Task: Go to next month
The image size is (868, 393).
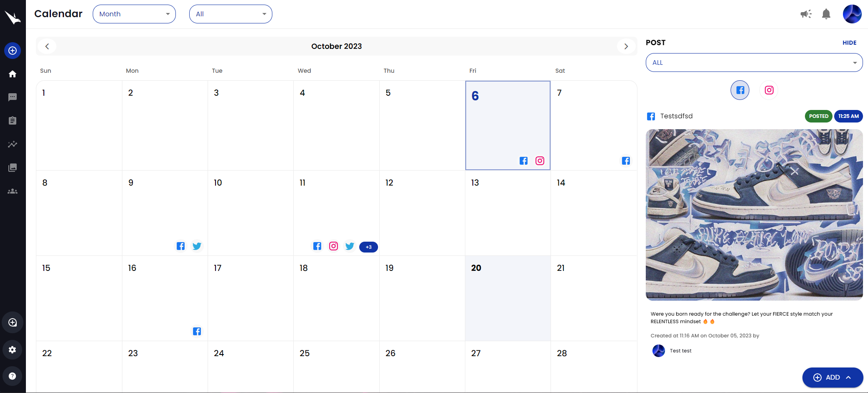Action: 626,46
